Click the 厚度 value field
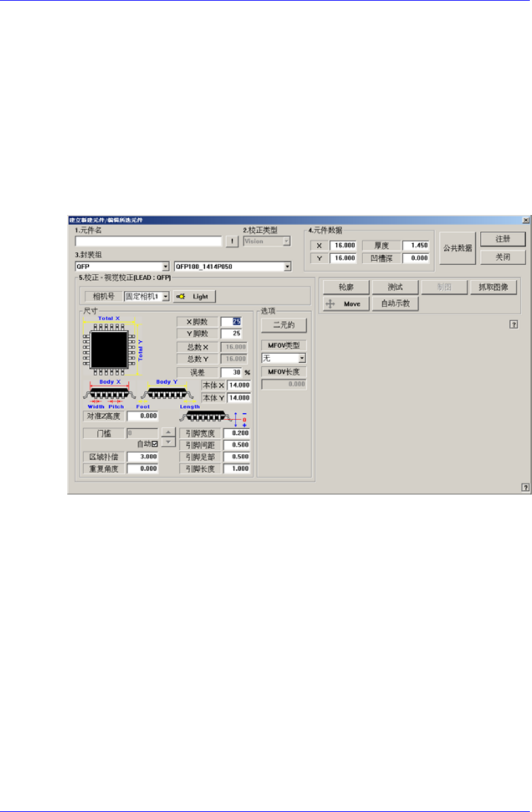This screenshot has width=532, height=812. pos(416,246)
